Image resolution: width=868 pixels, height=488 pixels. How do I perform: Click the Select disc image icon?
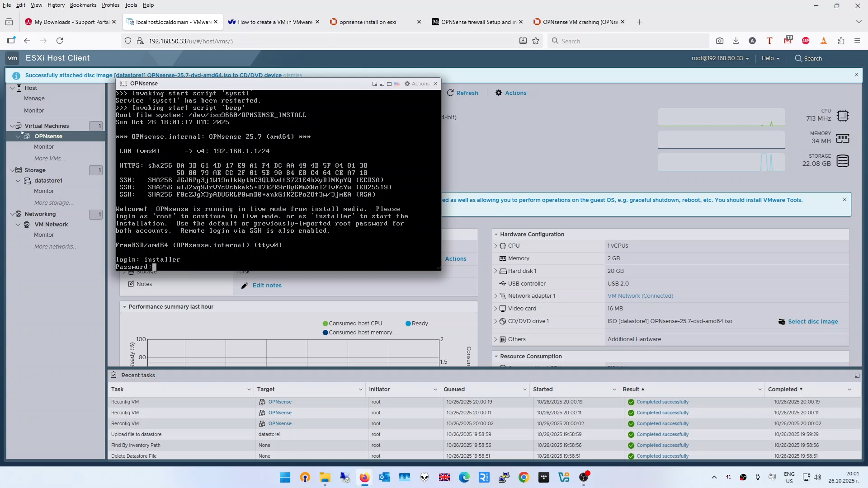(x=782, y=322)
